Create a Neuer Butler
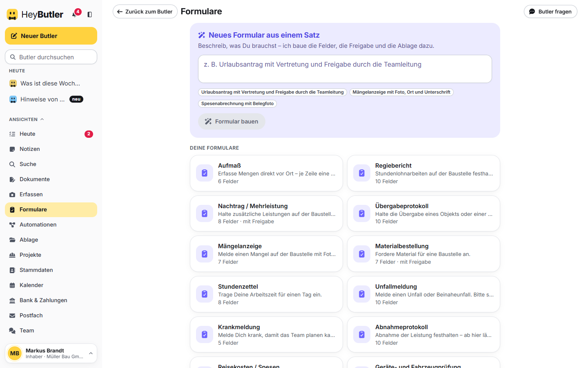This screenshot has height=368, width=588. 51,36
